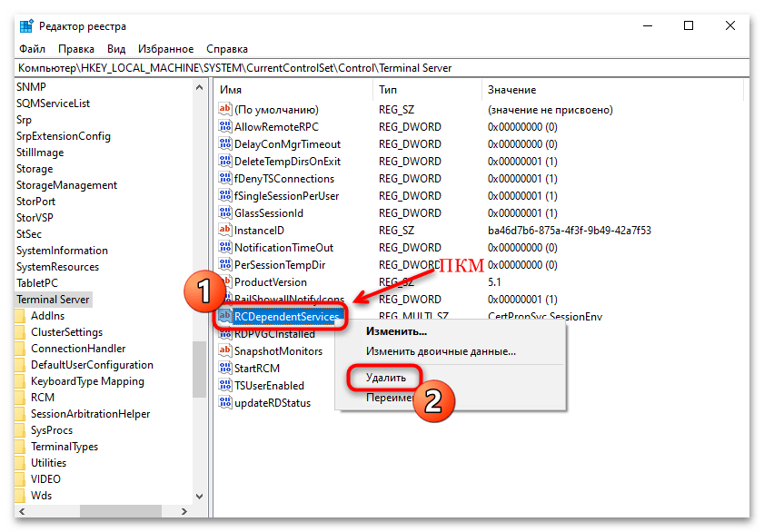The width and height of the screenshot is (764, 532).
Task: Select the SrpExtensionConfig key
Action: (x=64, y=136)
